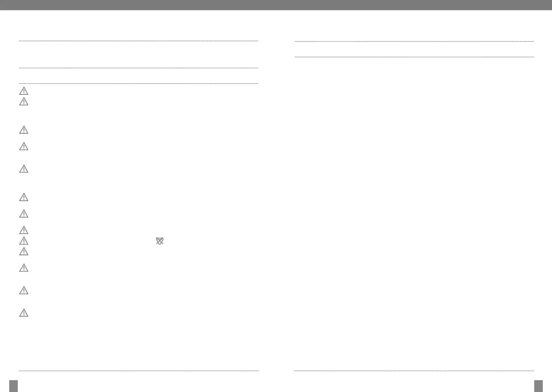Click the eleventh warning triangle icon
This screenshot has height=392, width=552.
(24, 268)
